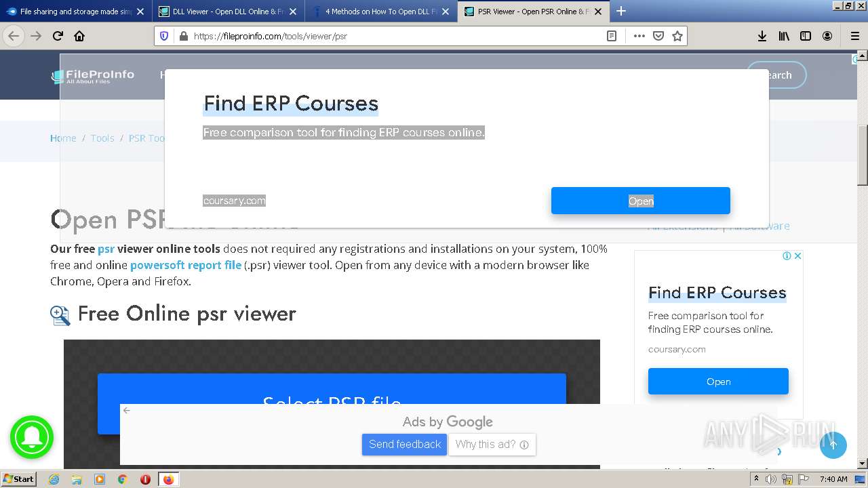Open the Windows Start menu
The image size is (868, 488).
pos(18,479)
